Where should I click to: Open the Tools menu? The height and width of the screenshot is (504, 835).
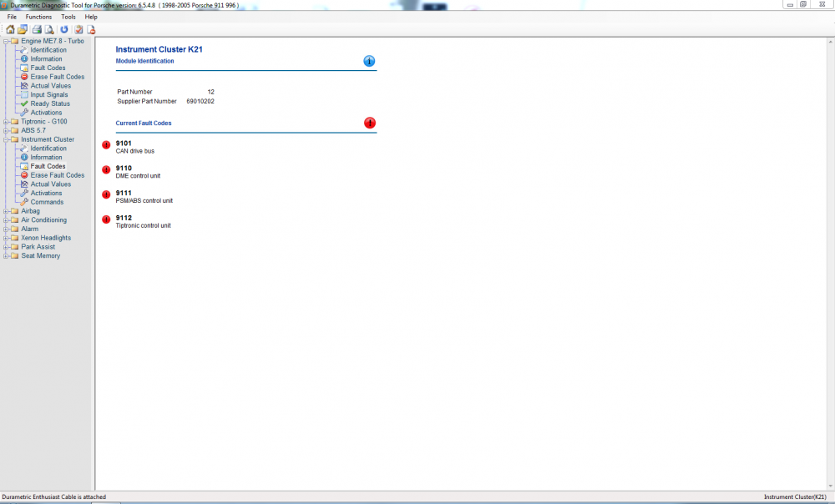[68, 16]
